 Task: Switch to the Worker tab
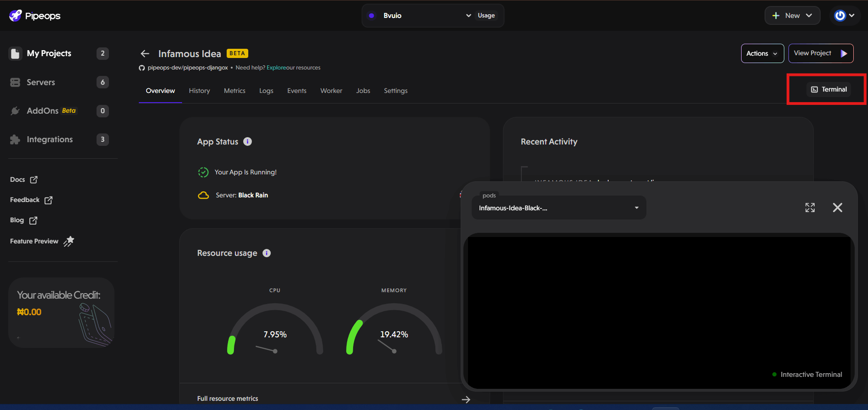331,91
